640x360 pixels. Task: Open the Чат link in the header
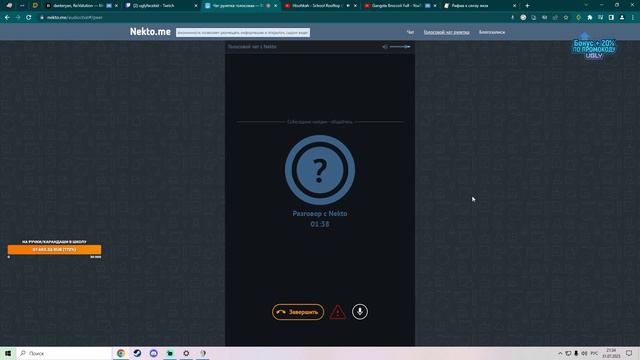(410, 32)
